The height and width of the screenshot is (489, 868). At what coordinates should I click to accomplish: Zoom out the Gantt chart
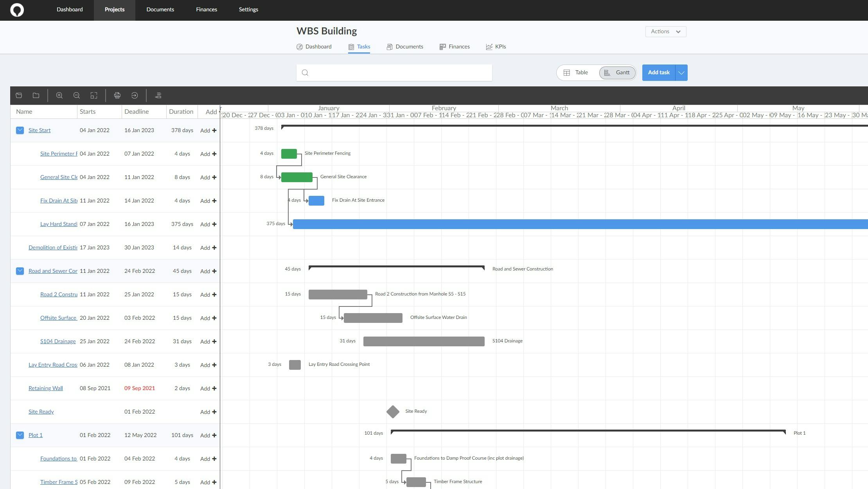pyautogui.click(x=77, y=95)
